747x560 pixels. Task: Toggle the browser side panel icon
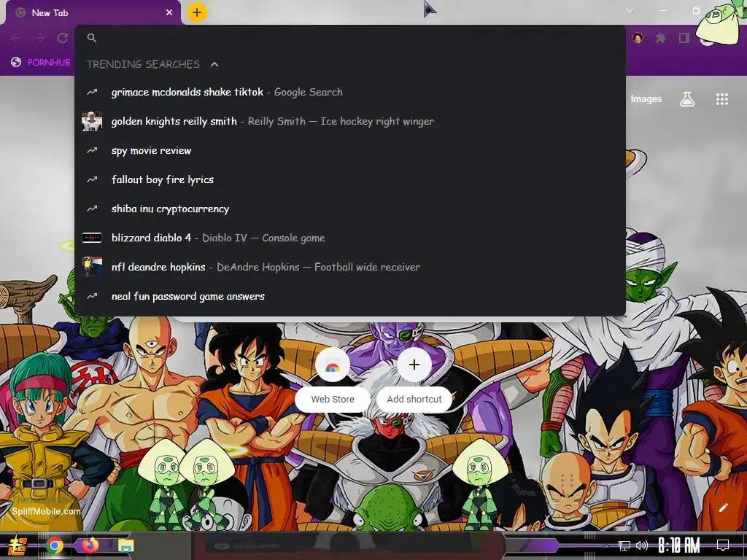[684, 38]
